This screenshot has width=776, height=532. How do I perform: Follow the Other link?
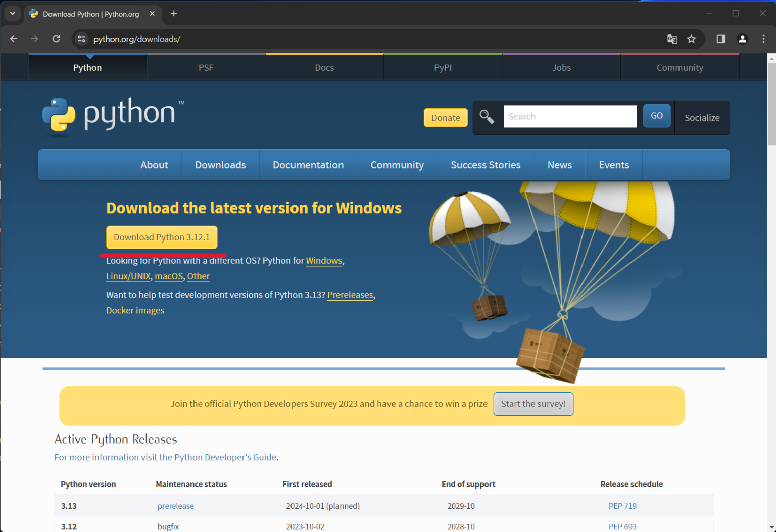(x=199, y=276)
